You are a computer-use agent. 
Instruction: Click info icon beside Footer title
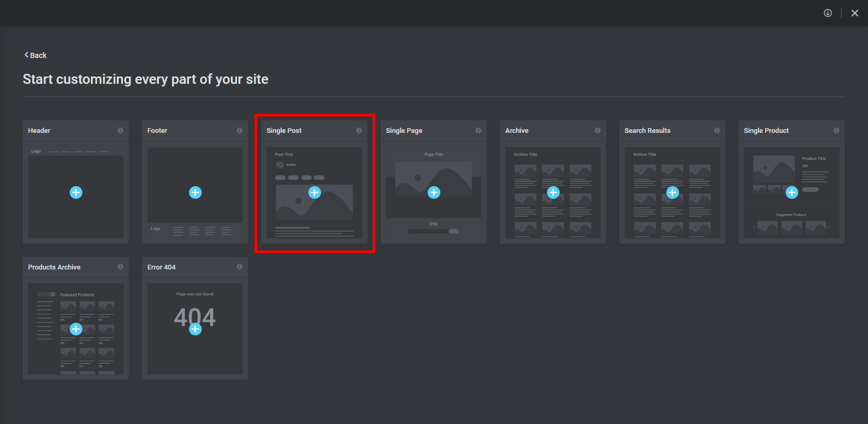coord(240,131)
